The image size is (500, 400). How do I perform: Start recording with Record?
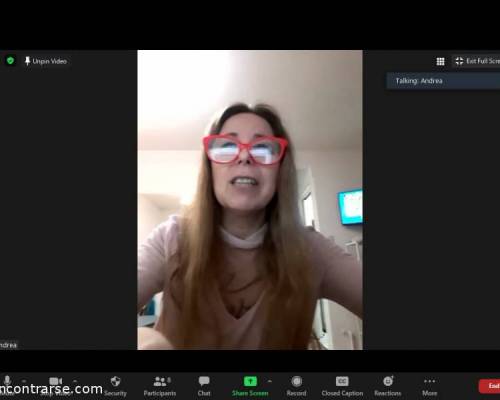pyautogui.click(x=296, y=386)
